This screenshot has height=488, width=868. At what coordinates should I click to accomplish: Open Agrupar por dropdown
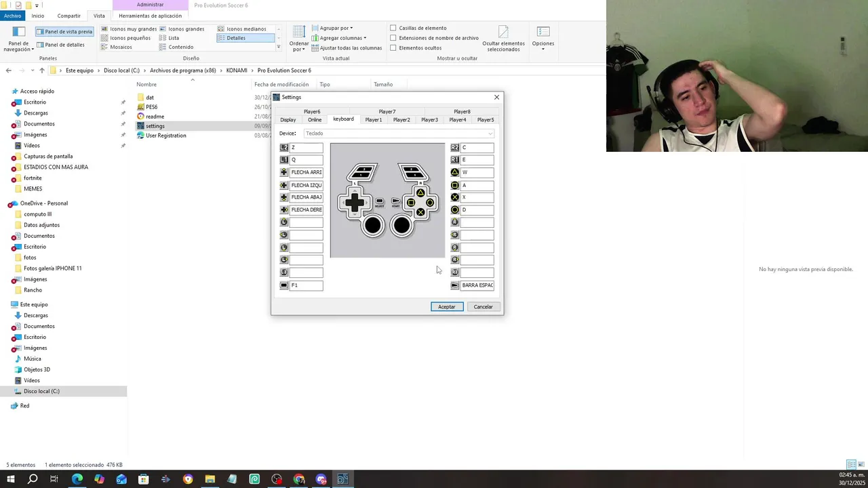tap(333, 28)
